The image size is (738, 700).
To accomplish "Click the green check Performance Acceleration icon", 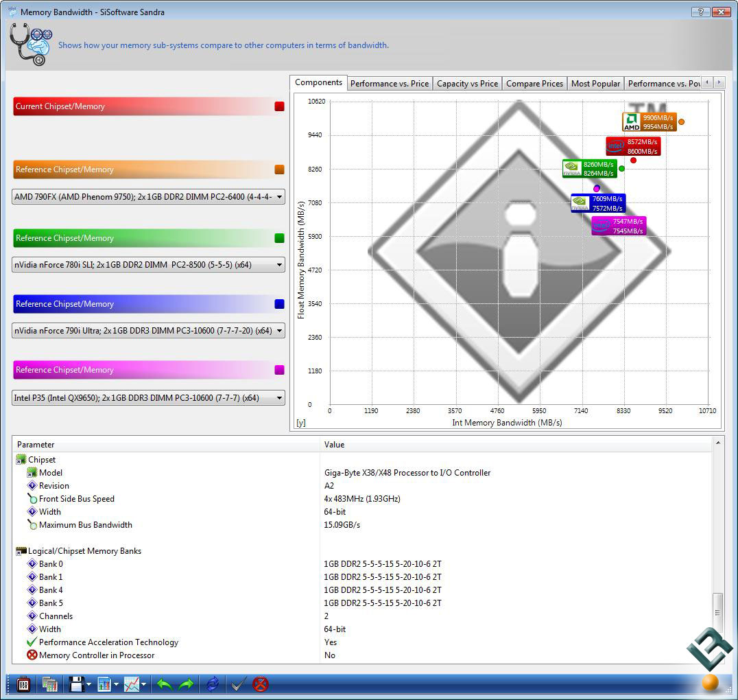I will (32, 642).
